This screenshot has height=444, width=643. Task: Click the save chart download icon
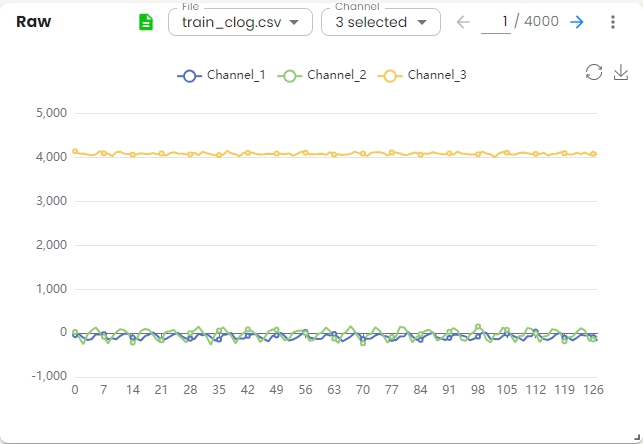[621, 72]
